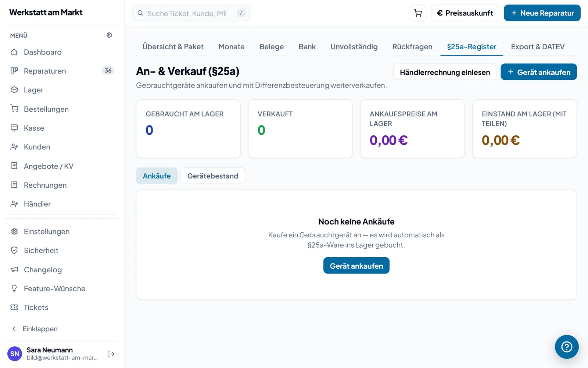Open the Dashboard home icon
588x368 pixels.
(14, 52)
